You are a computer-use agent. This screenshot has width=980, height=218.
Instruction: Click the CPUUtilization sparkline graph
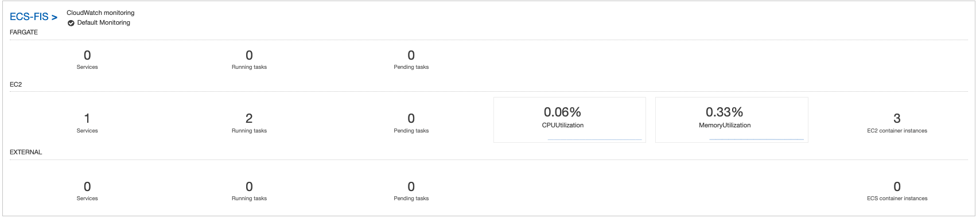pyautogui.click(x=594, y=139)
